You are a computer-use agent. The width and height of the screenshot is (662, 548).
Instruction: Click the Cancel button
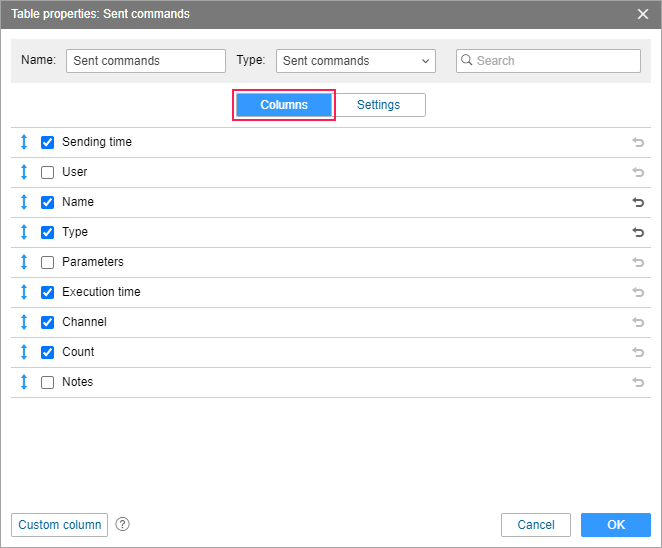(536, 525)
